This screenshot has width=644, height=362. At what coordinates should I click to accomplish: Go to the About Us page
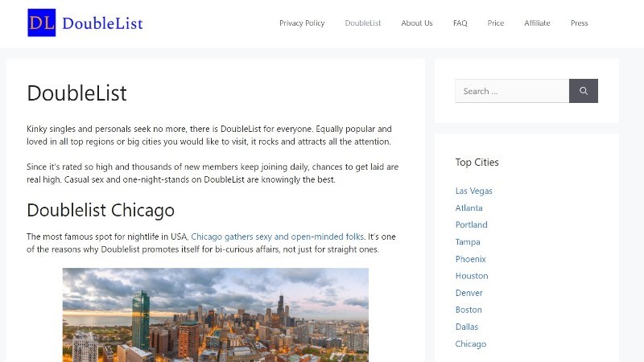point(417,23)
